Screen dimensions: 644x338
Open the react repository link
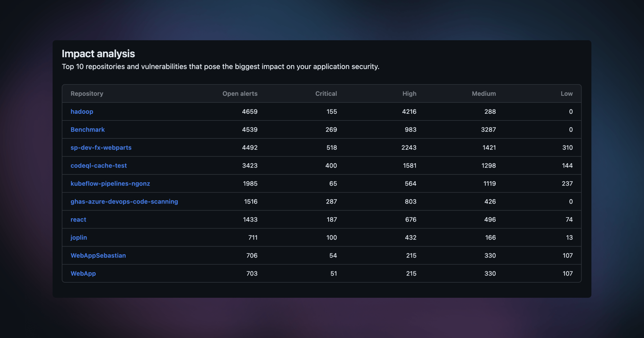point(78,219)
